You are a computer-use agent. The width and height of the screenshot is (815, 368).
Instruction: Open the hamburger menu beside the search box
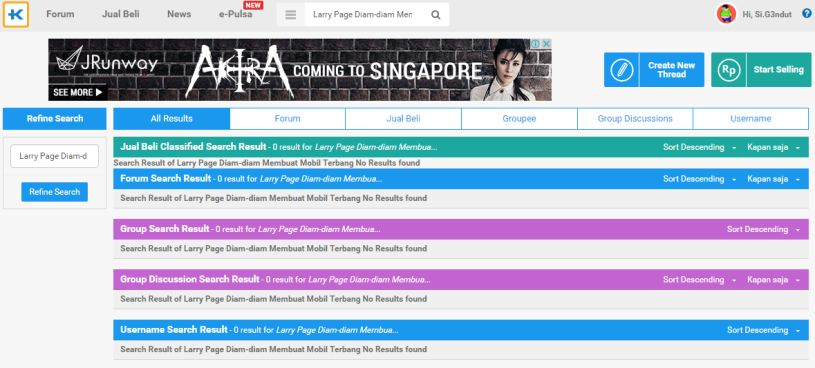(291, 15)
